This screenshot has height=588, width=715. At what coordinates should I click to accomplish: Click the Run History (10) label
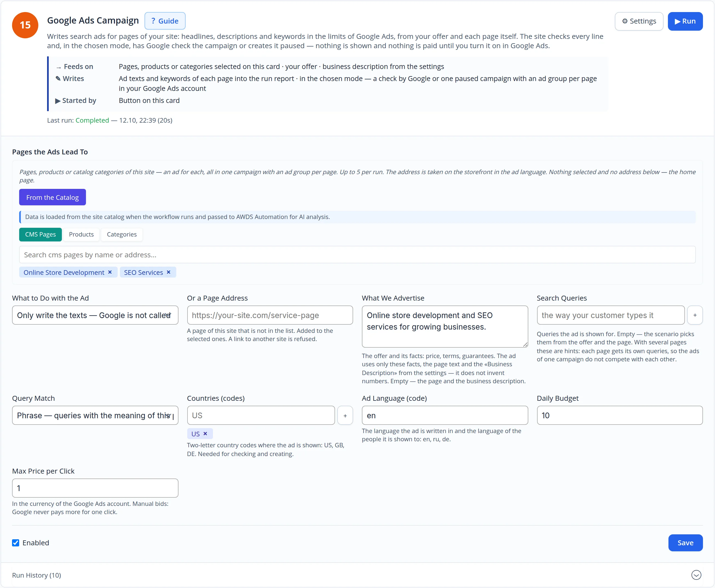[x=37, y=575]
